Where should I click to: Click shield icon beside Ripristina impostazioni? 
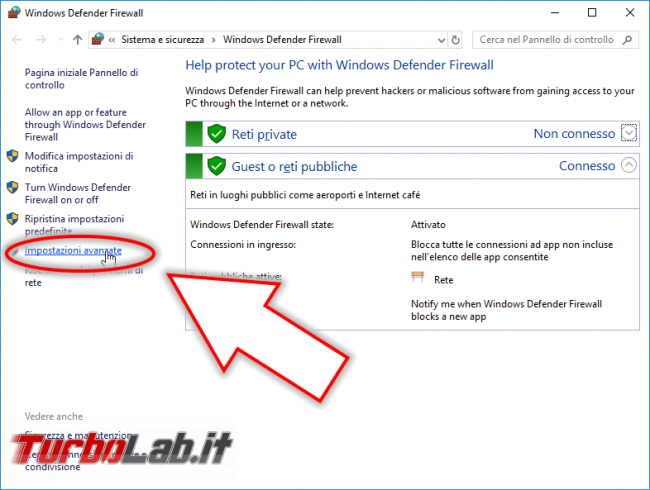coord(12,219)
